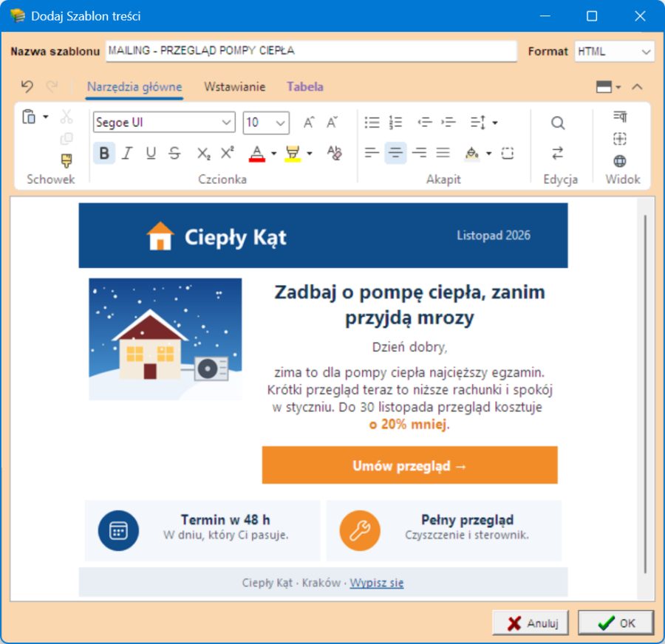The width and height of the screenshot is (665, 644).
Task: Open the shading color dropdown arrow
Action: coord(489,154)
